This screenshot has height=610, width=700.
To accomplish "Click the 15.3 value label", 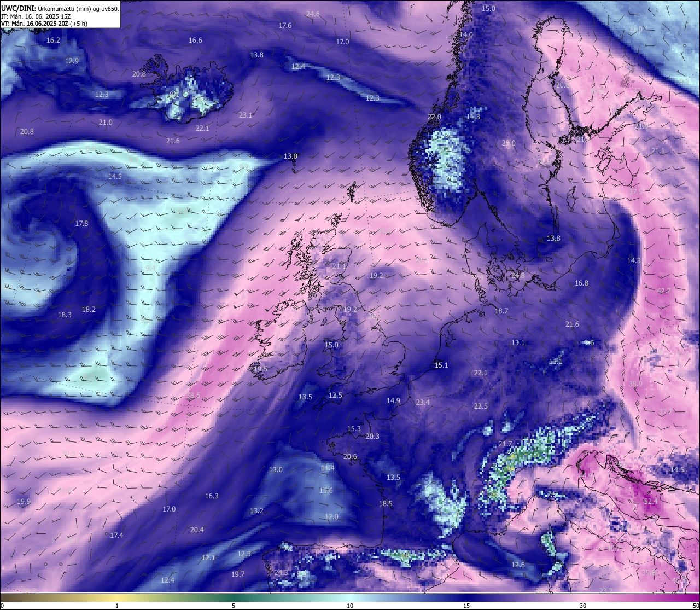I will point(354,429).
